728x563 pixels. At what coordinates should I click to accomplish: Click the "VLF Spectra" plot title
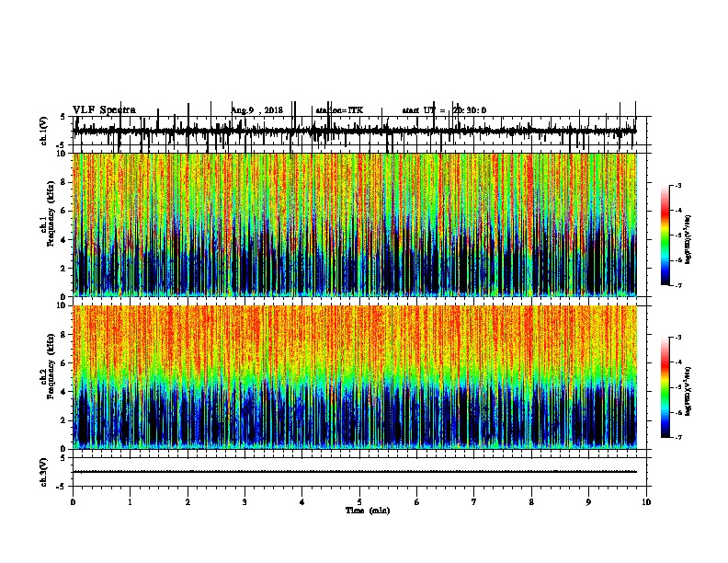104,110
